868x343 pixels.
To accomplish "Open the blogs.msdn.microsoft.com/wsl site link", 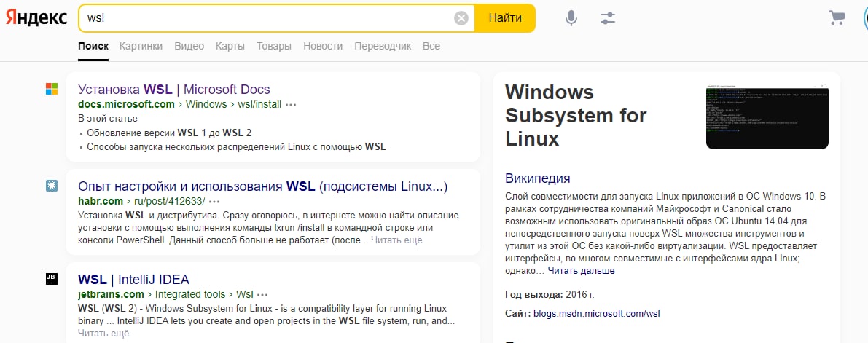I will 597,314.
